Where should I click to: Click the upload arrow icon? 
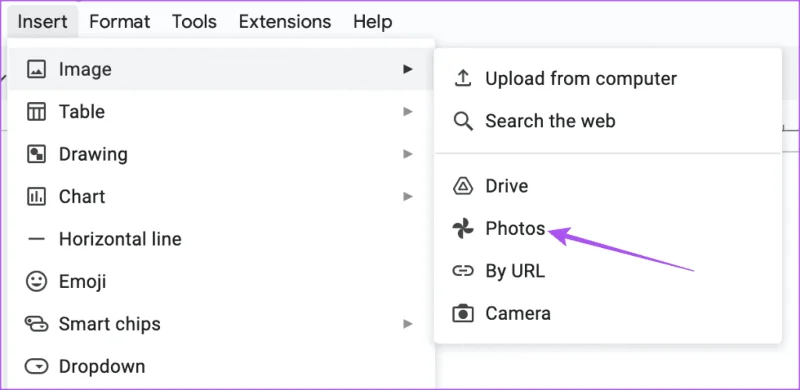pyautogui.click(x=462, y=79)
